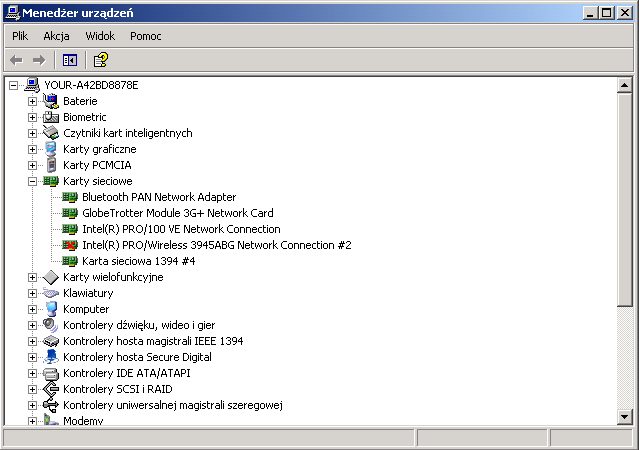Expand the Komputer category
Viewport: 639px width, 450px height.
click(32, 309)
